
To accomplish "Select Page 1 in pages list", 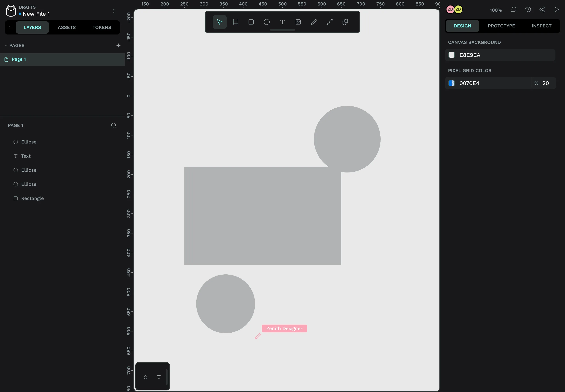I will 62,59.
